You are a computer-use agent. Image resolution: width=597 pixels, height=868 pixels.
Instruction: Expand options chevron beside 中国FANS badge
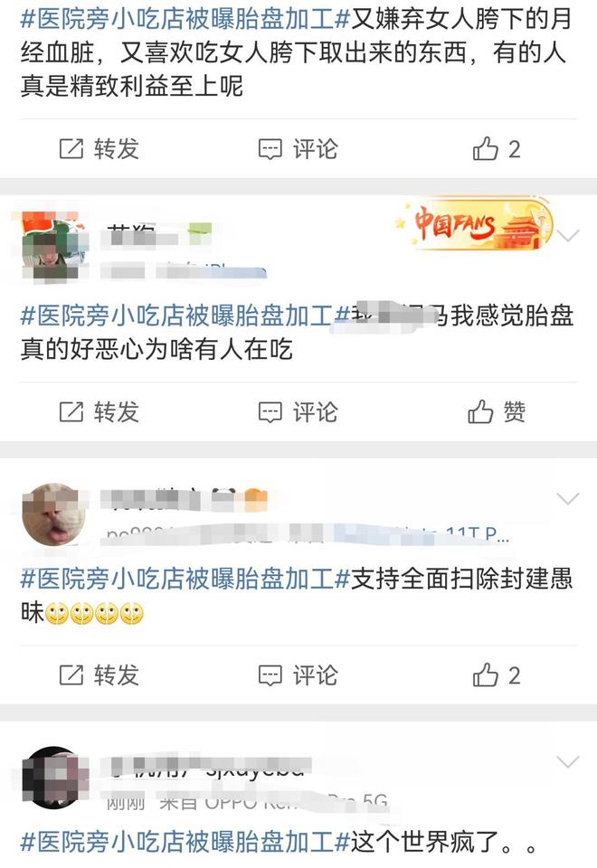(568, 236)
